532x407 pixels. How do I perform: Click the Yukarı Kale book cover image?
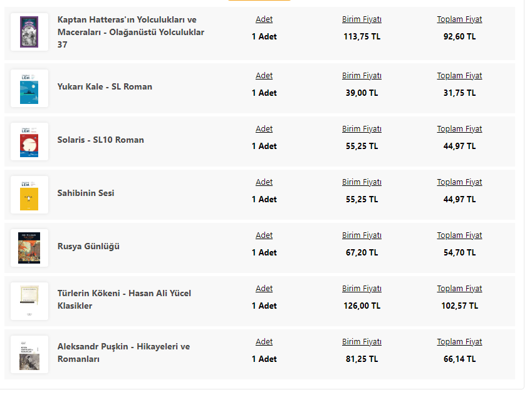point(29,88)
